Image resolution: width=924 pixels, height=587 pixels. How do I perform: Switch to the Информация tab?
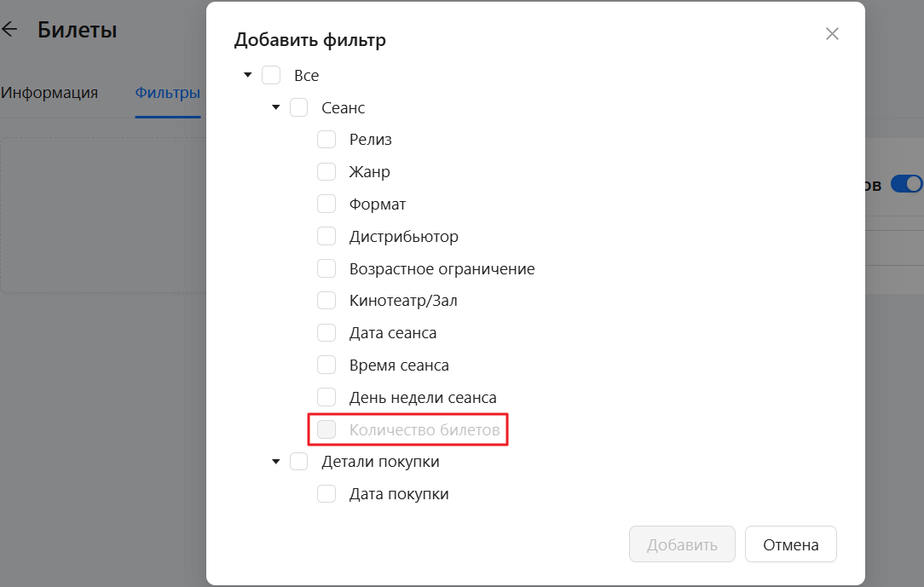tap(49, 92)
